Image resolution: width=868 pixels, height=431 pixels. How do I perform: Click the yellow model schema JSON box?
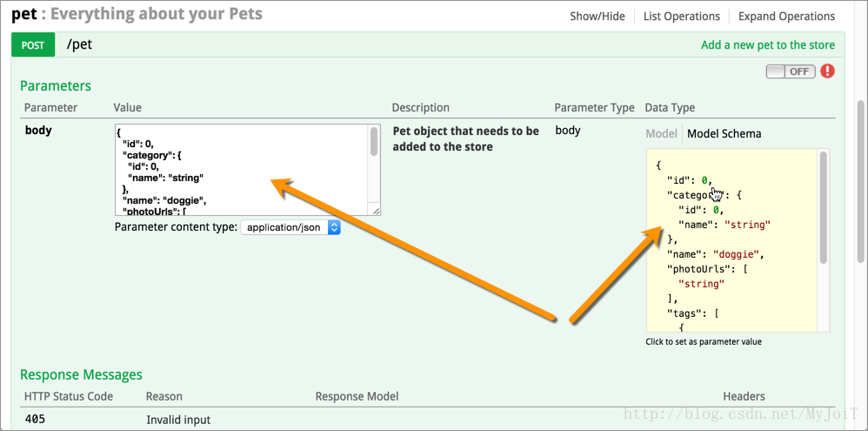733,240
